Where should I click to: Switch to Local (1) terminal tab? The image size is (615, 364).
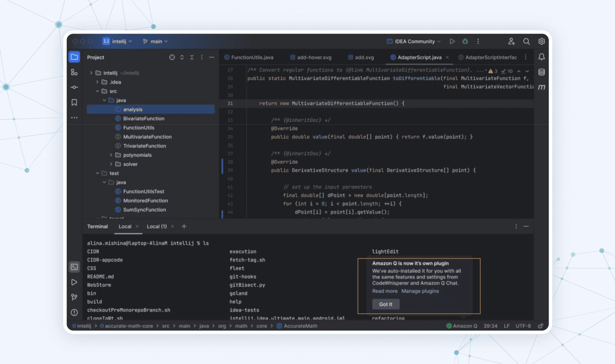[157, 226]
